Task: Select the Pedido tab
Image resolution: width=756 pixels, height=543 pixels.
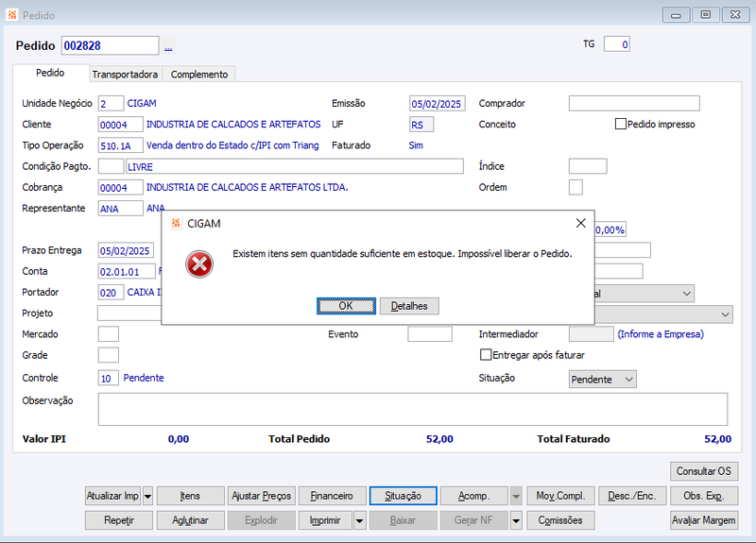Action: [50, 73]
